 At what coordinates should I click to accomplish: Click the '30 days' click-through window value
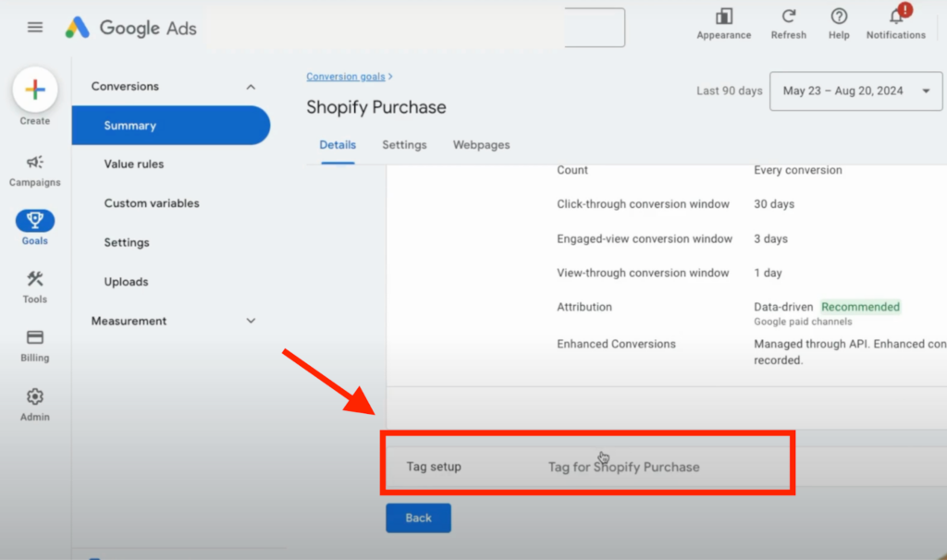click(x=774, y=204)
